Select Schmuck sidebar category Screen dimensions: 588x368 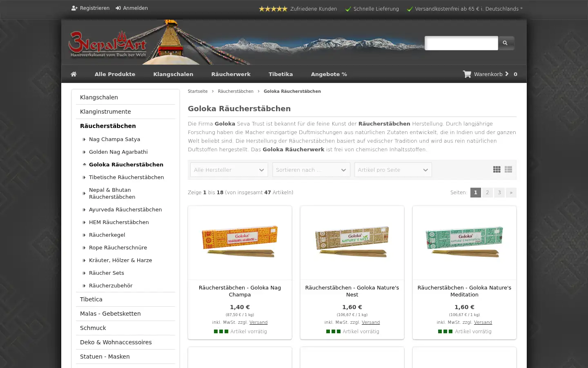coord(125,328)
